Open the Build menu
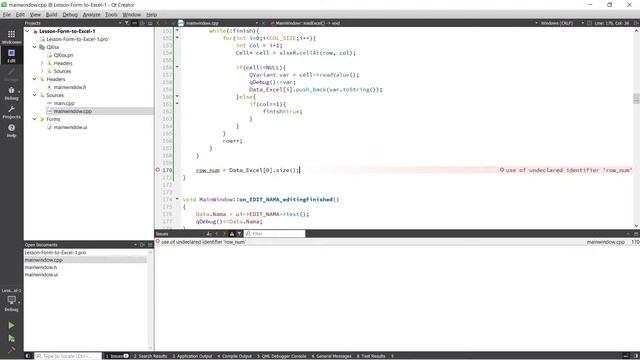 [x=51, y=15]
